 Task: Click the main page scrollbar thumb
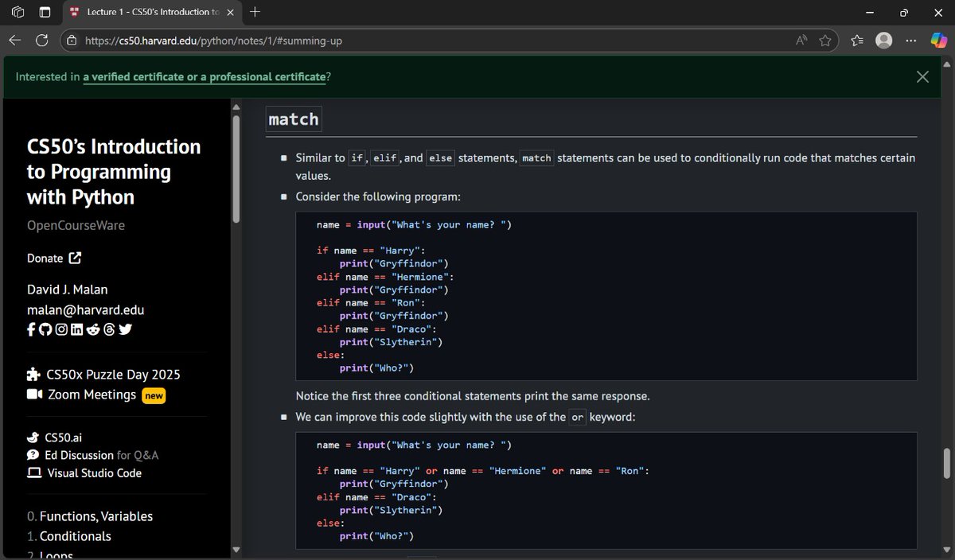pyautogui.click(x=947, y=464)
